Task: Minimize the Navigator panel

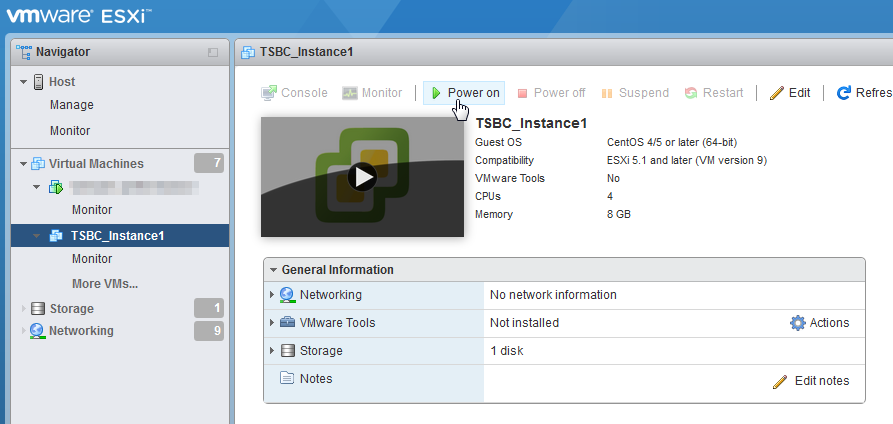Action: pos(212,52)
